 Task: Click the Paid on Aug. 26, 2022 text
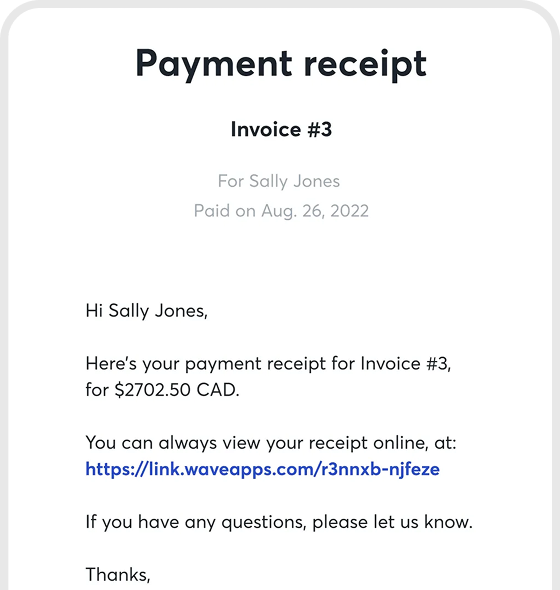point(281,211)
